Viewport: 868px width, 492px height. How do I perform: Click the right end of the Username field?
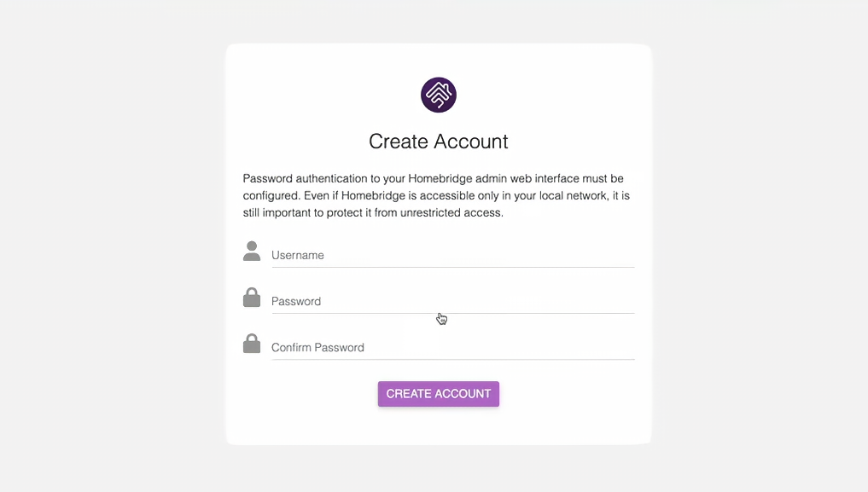pos(623,255)
